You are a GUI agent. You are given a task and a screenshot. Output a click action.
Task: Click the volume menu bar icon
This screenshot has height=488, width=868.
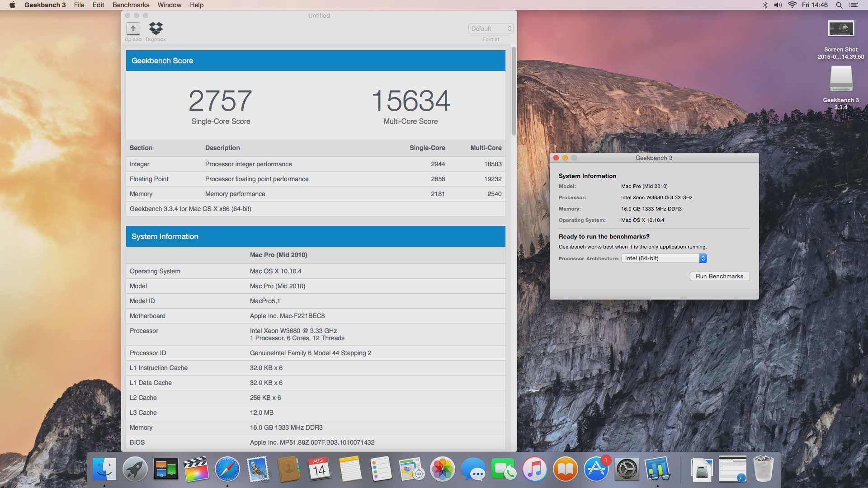click(x=778, y=5)
